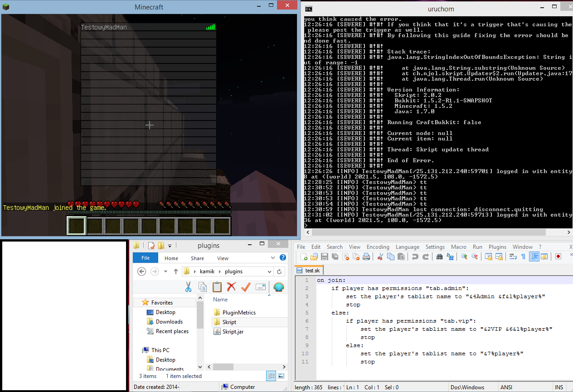Image resolution: width=573 pixels, height=392 pixels.
Task: Sort files by the Name column header
Action: coord(220,300)
